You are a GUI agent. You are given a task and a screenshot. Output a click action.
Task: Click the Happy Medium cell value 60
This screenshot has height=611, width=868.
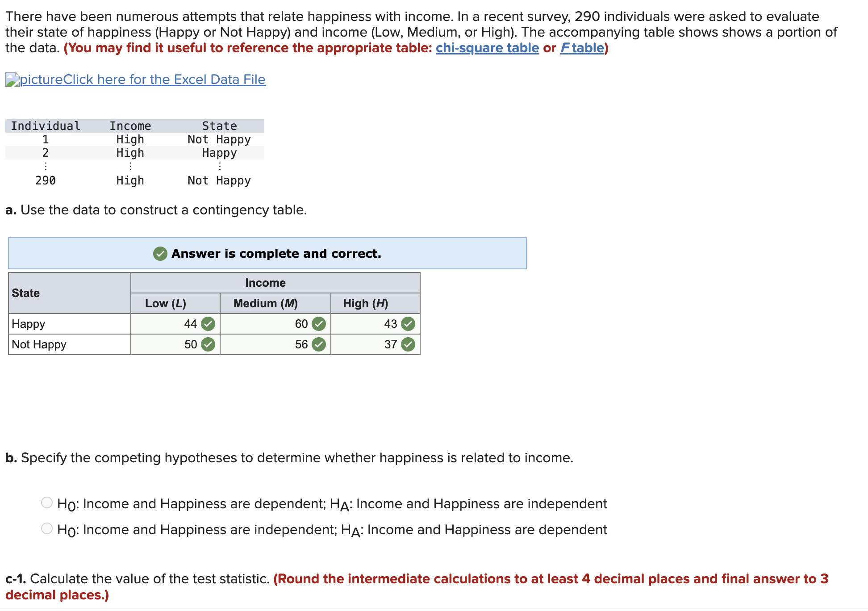(301, 324)
